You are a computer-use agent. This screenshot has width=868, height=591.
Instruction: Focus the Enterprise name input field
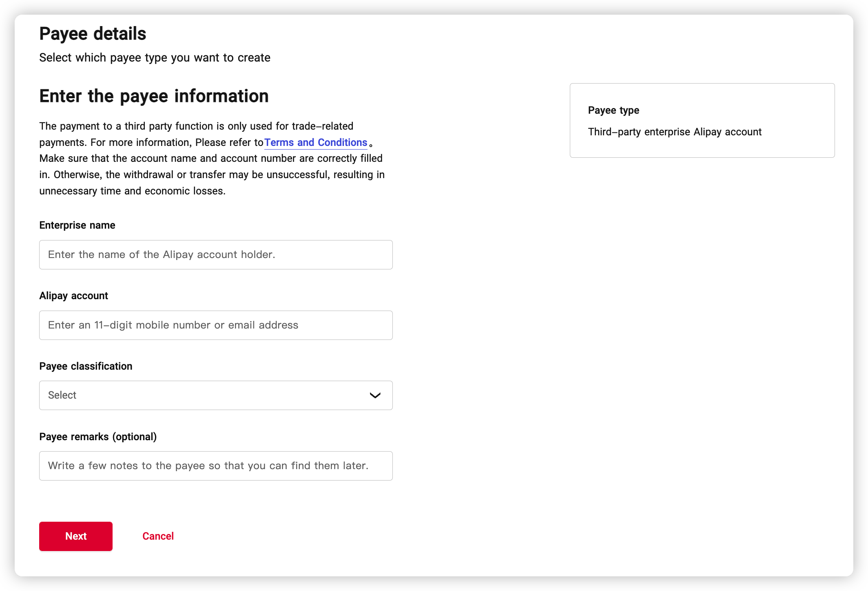point(215,255)
